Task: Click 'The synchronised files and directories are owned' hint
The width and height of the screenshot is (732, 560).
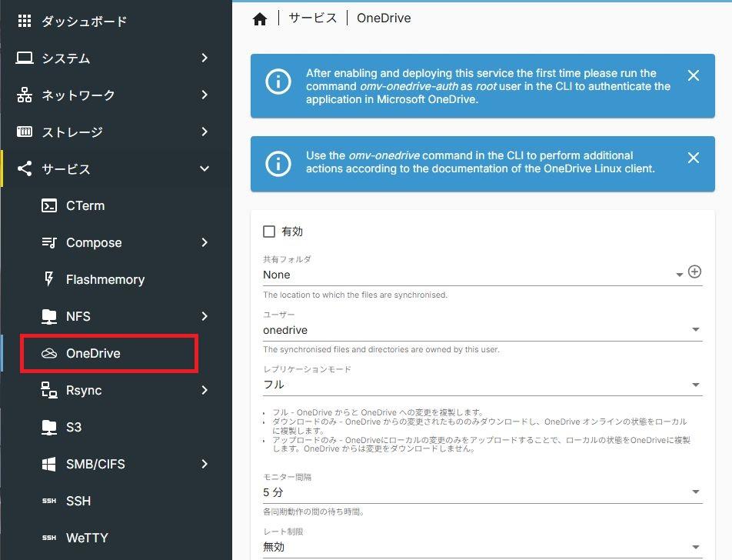Action: (381, 349)
